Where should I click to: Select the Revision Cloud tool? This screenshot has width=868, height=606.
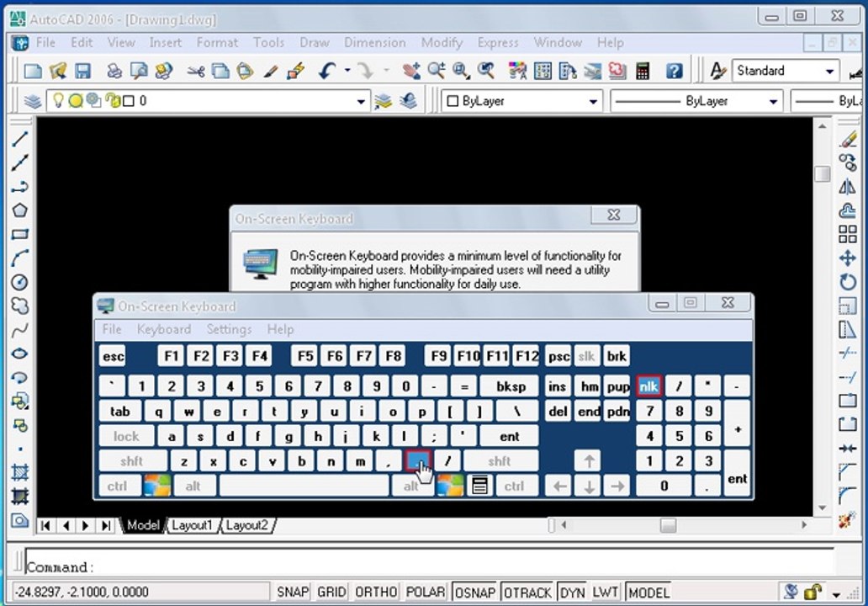19,306
